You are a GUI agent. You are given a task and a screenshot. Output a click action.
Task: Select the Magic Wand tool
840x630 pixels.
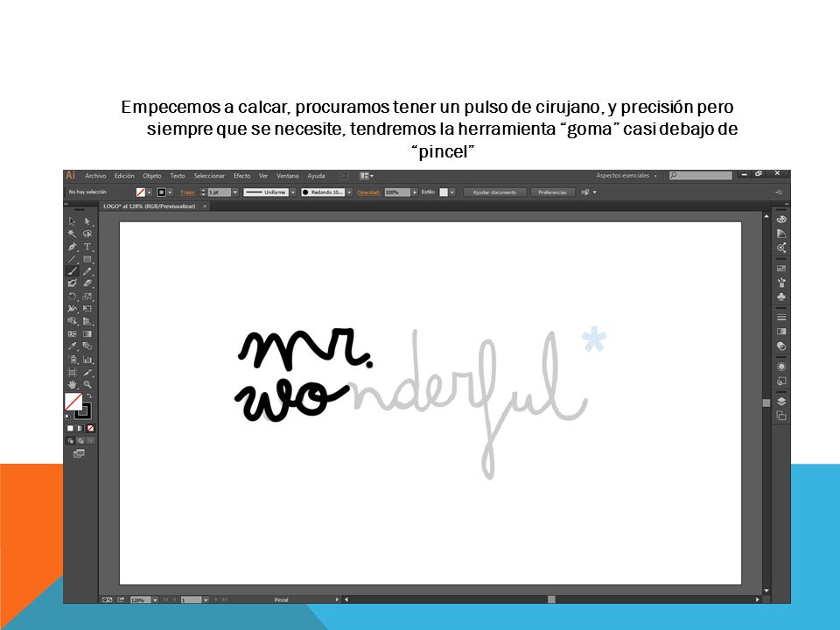point(73,234)
